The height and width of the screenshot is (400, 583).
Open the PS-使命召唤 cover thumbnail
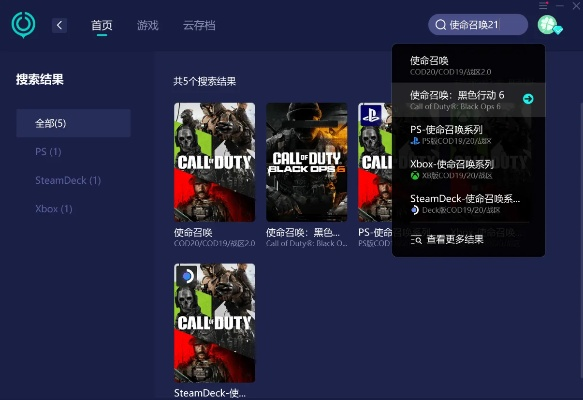pos(375,162)
